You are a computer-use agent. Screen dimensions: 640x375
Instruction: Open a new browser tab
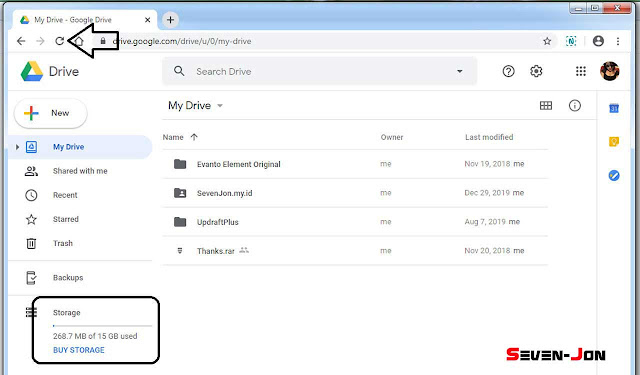pyautogui.click(x=170, y=20)
